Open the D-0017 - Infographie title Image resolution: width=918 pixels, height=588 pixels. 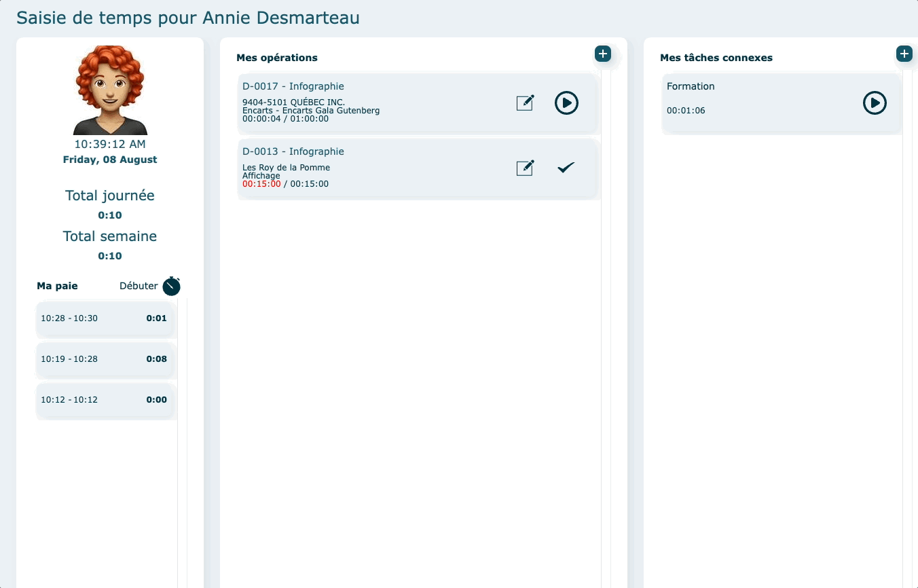pos(293,86)
